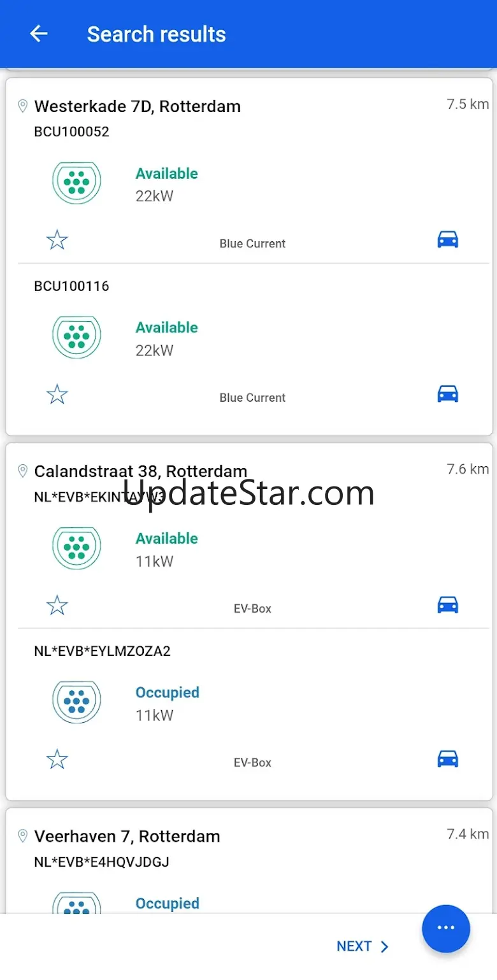Select the BCU100052 connector plug icon
Viewport: 497px width, 980px height.
(x=76, y=183)
